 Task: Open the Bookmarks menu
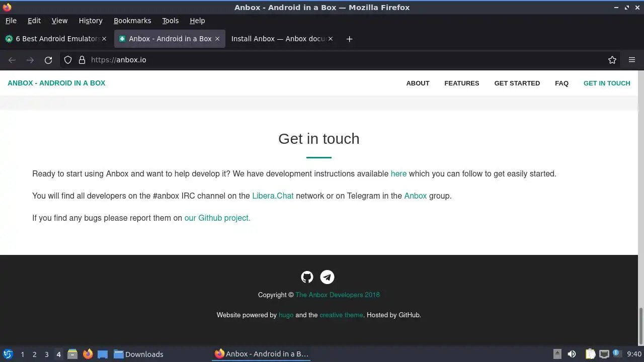[x=132, y=21]
